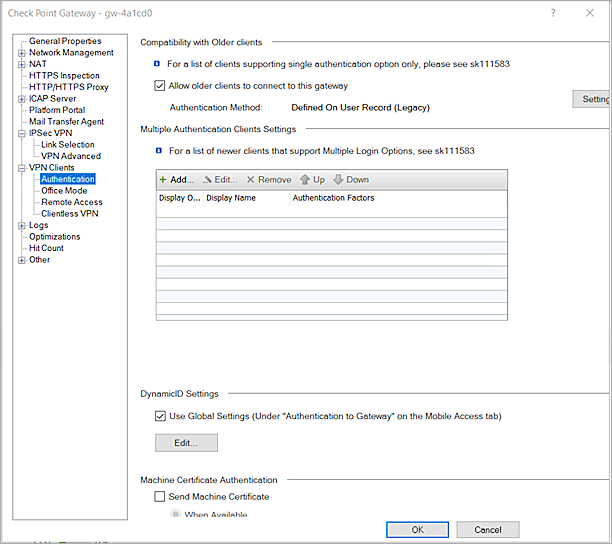Click the Remove label in the list toolbar
Image resolution: width=612 pixels, height=544 pixels.
[x=275, y=180]
